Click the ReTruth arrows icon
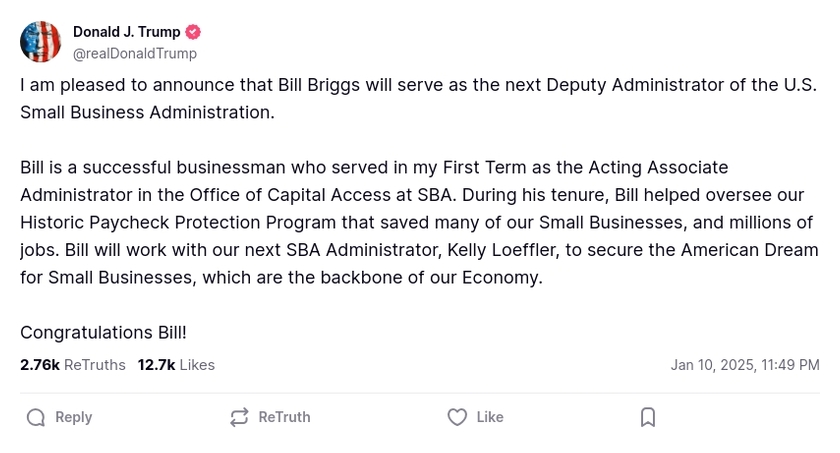840x453 pixels. click(x=239, y=417)
